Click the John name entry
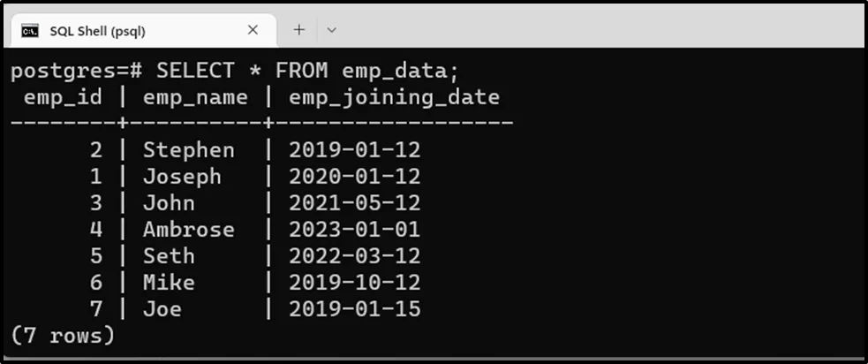Image resolution: width=868 pixels, height=364 pixels. pyautogui.click(x=169, y=203)
